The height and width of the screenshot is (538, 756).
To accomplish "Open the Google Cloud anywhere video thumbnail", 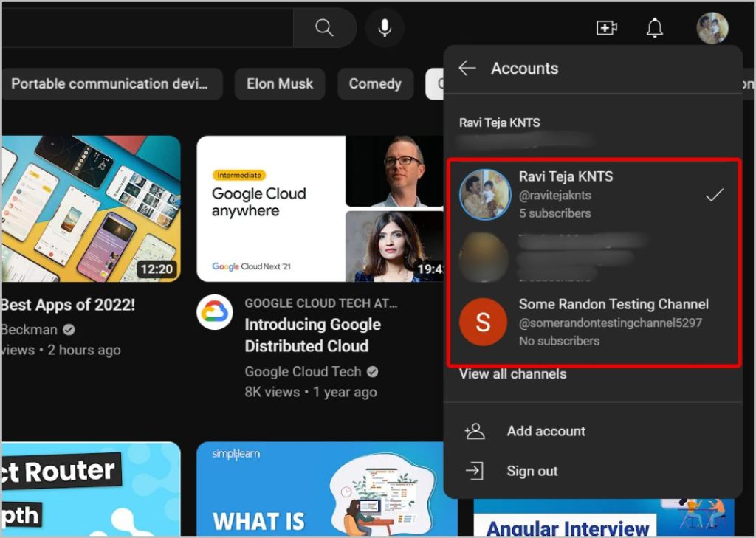I will (320, 209).
